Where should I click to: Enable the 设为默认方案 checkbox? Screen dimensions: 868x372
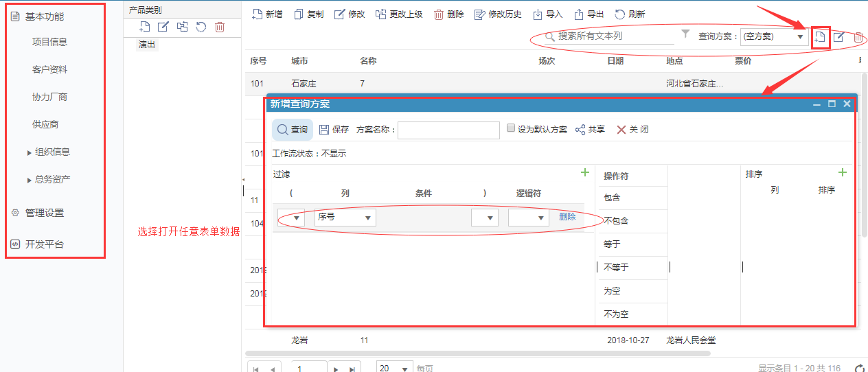(x=510, y=128)
